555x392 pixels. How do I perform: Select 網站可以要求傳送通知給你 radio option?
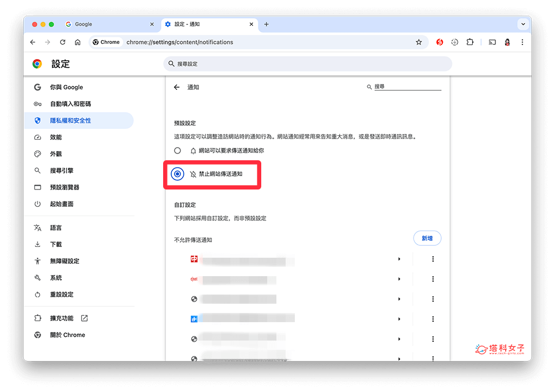tap(177, 151)
